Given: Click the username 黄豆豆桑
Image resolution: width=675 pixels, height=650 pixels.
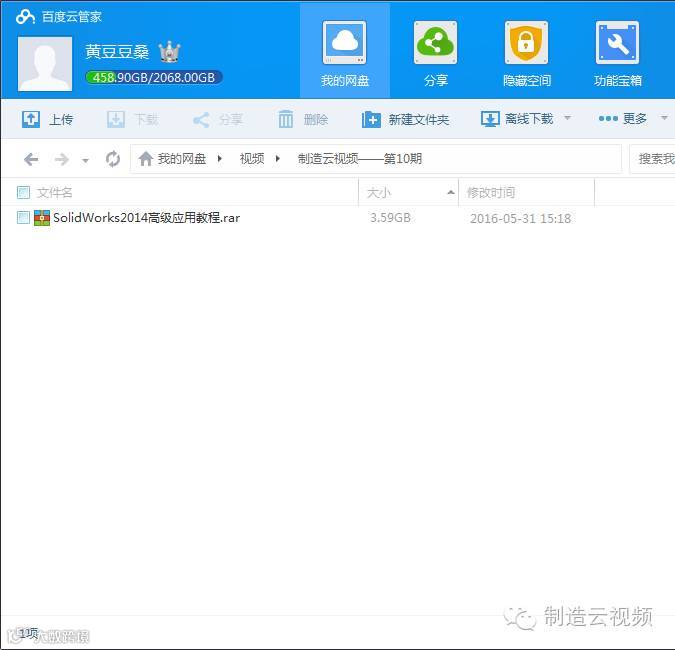Looking at the screenshot, I should pos(117,52).
